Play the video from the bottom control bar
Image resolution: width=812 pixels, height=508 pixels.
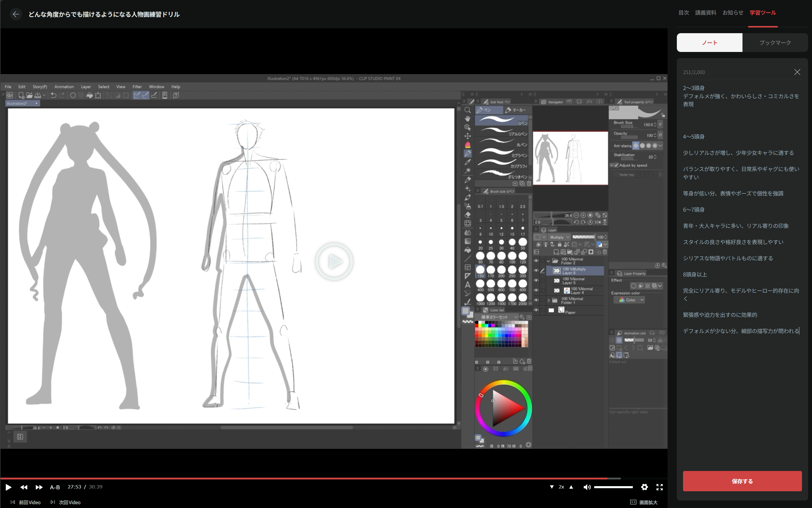point(8,487)
